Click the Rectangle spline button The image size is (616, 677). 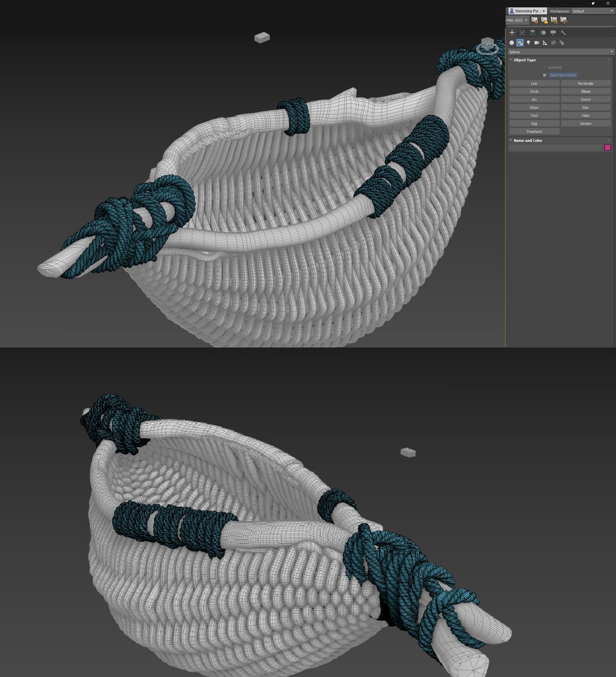click(x=586, y=83)
